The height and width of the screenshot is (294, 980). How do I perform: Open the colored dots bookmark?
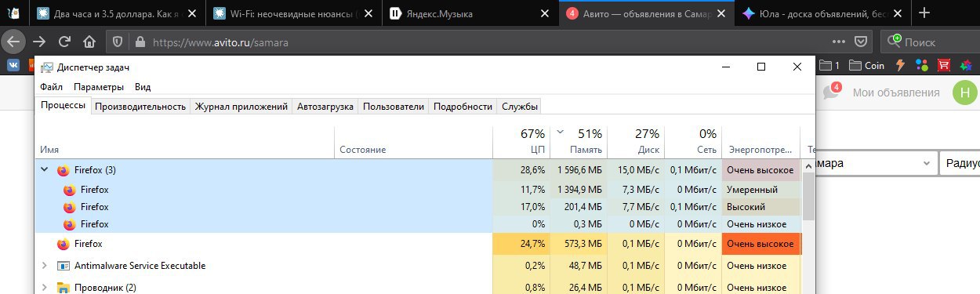pos(922,65)
